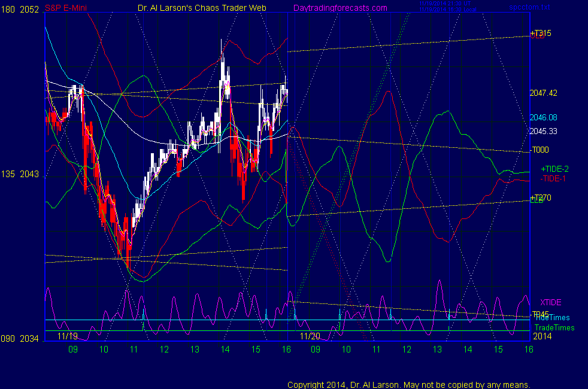Click the 13 hour label of the 11/19 session

[x=195, y=350]
